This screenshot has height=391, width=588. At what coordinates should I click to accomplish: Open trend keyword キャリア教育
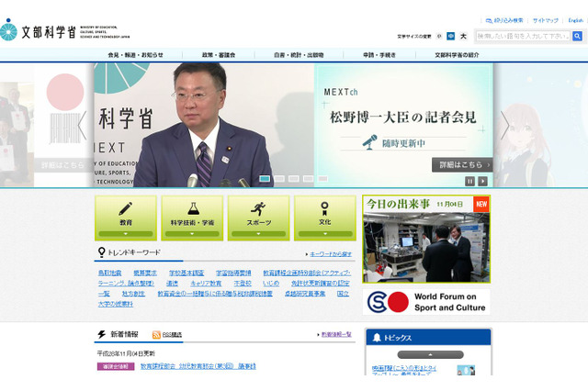click(x=206, y=284)
